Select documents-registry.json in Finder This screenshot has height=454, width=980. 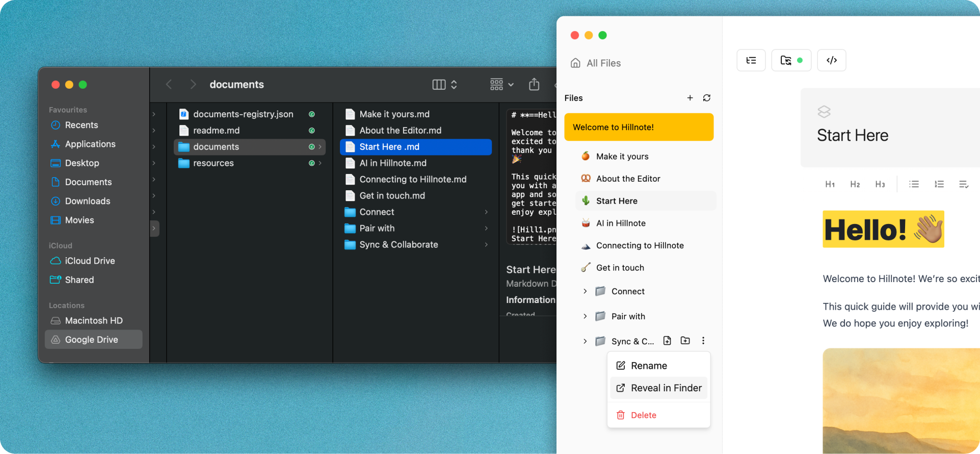tap(250, 114)
